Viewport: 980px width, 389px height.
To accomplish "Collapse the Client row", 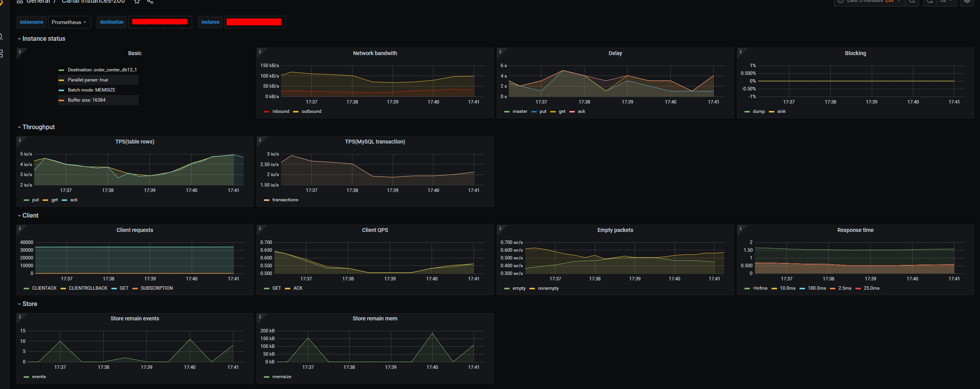I will (28, 216).
